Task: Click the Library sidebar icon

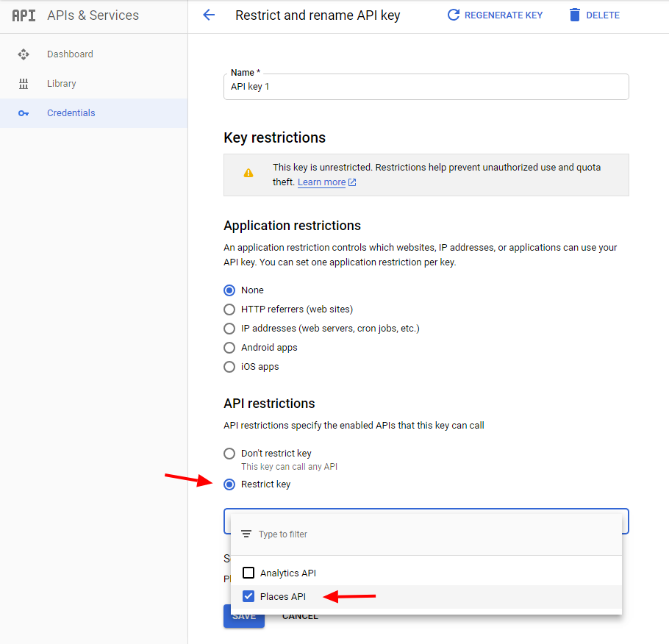Action: point(24,84)
